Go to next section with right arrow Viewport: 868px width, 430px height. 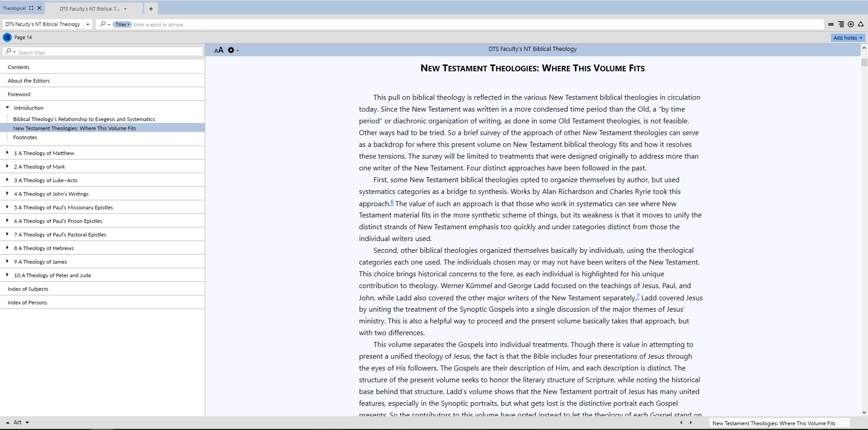tap(691, 423)
